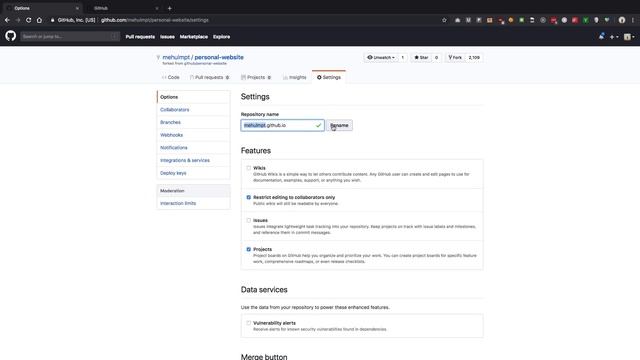Switch to the Code tab

click(171, 77)
